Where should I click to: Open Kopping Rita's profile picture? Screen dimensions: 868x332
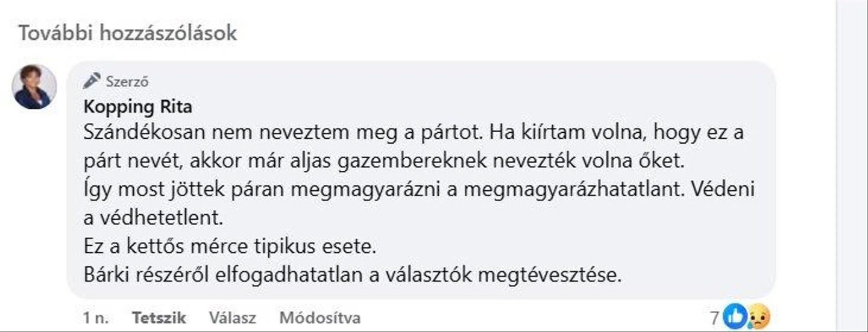click(x=34, y=87)
